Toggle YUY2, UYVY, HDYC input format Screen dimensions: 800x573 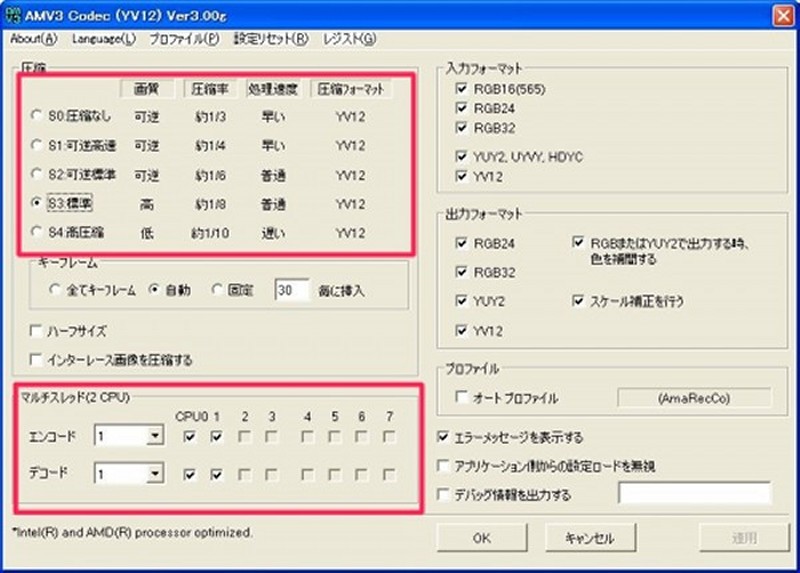click(461, 157)
